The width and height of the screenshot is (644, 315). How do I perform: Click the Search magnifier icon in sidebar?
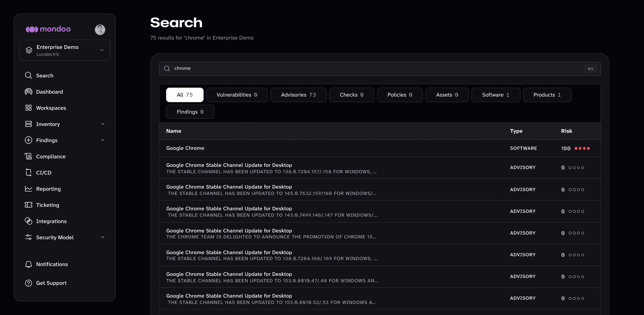click(x=28, y=75)
